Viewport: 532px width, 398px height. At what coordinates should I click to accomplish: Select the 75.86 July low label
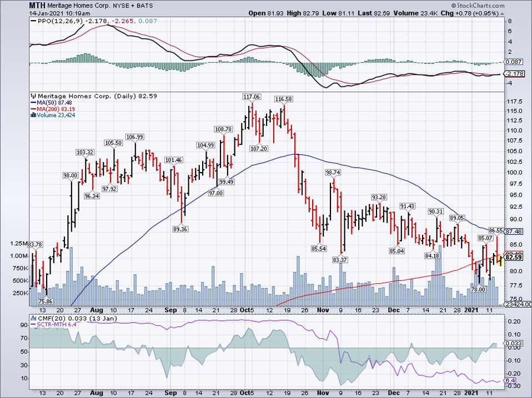click(46, 301)
